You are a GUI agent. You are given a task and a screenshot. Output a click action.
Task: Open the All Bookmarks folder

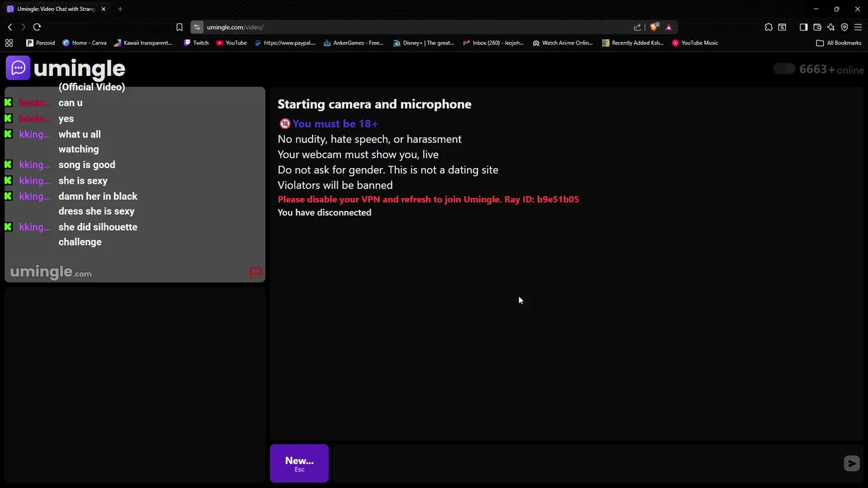pyautogui.click(x=839, y=43)
